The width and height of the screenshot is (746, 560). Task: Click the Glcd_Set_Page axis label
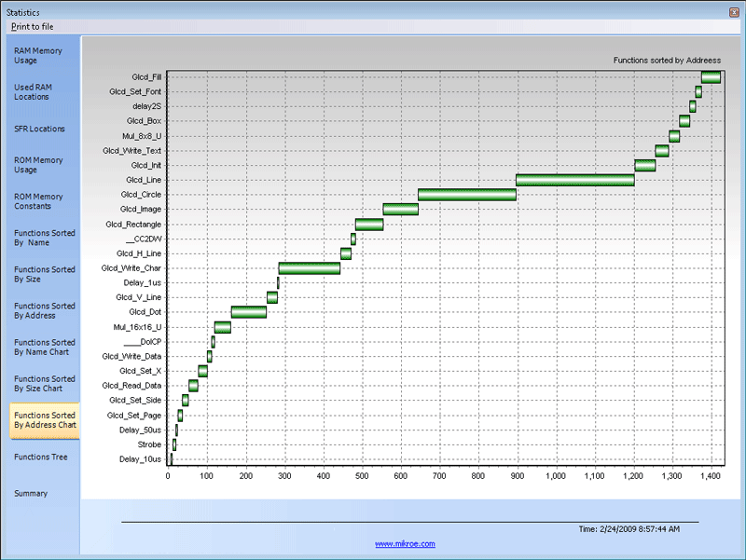(x=134, y=416)
